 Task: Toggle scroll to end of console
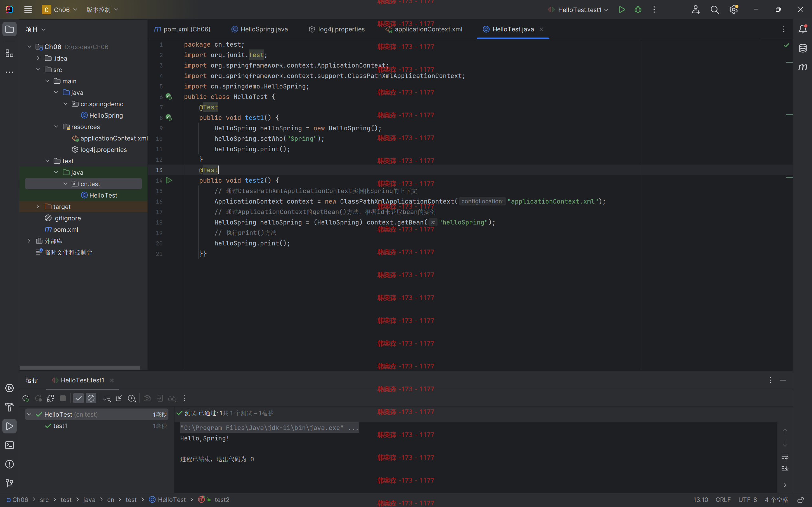(x=785, y=469)
